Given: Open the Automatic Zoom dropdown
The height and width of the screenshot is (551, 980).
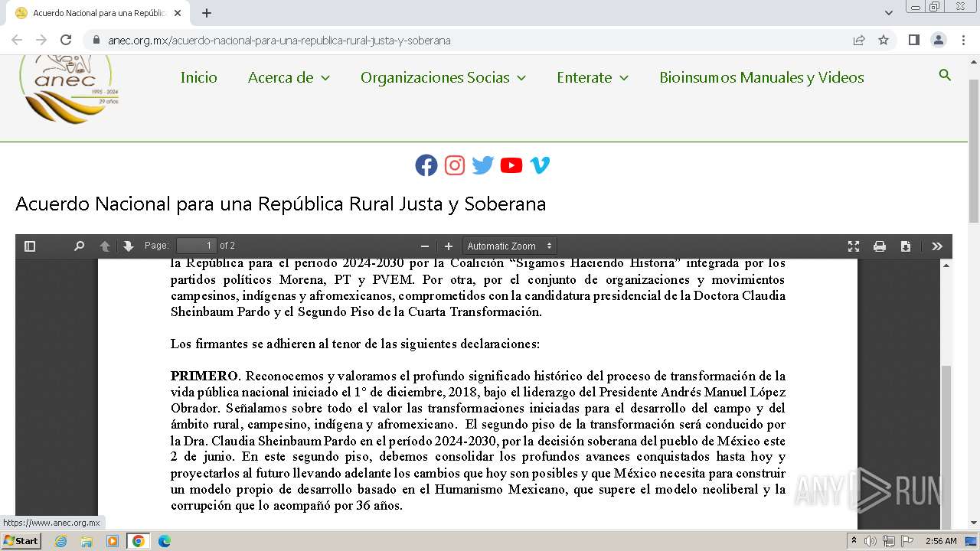Looking at the screenshot, I should (x=509, y=246).
